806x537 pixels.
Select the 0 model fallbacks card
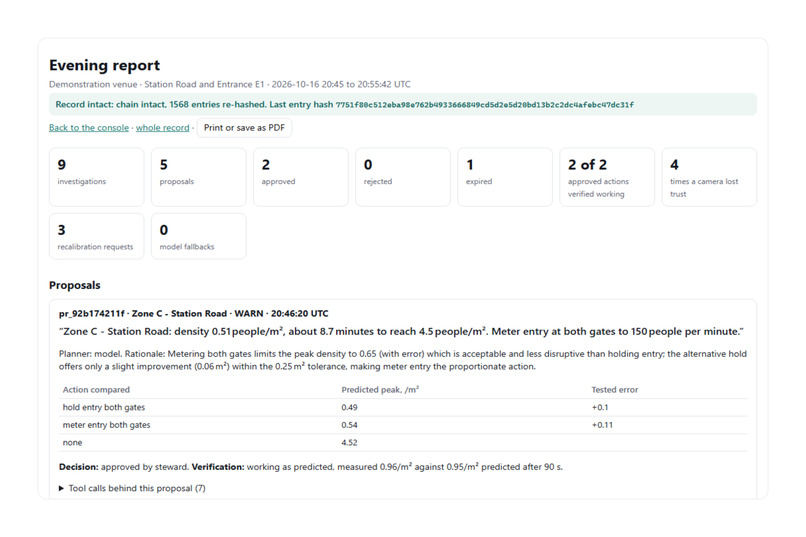(199, 236)
